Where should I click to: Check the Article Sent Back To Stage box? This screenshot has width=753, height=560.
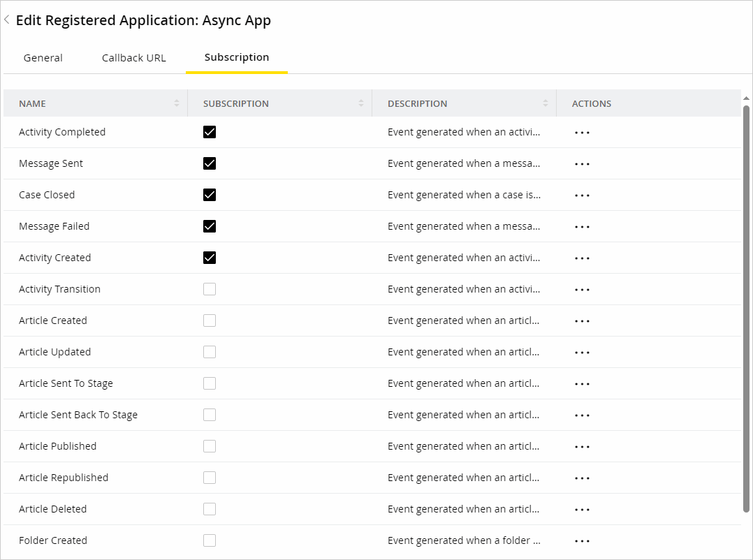[210, 415]
